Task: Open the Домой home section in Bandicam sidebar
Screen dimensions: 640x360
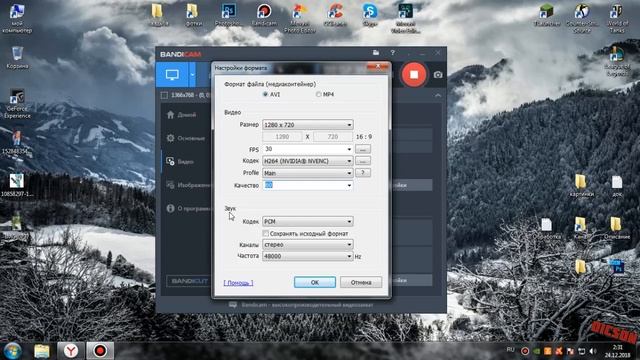Action: coord(182,115)
